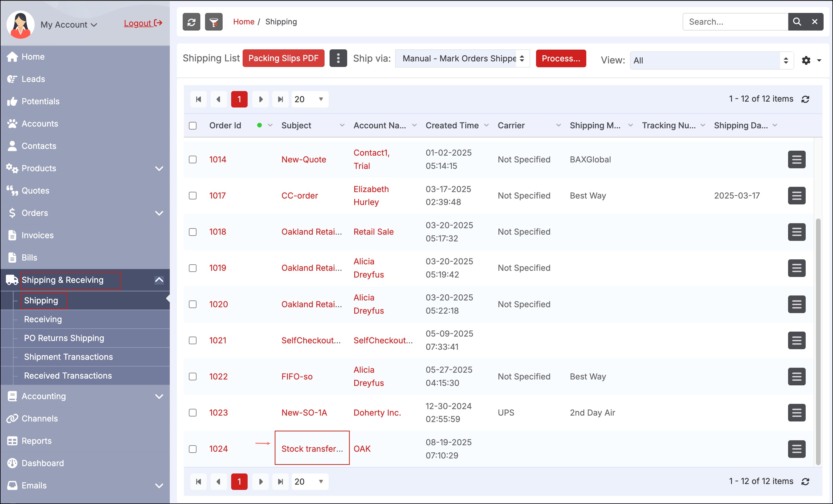Open row actions menu for order 1021

(x=797, y=340)
